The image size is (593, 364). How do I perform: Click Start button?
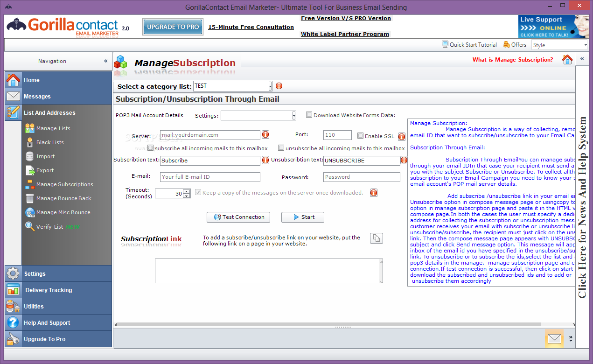coord(303,217)
